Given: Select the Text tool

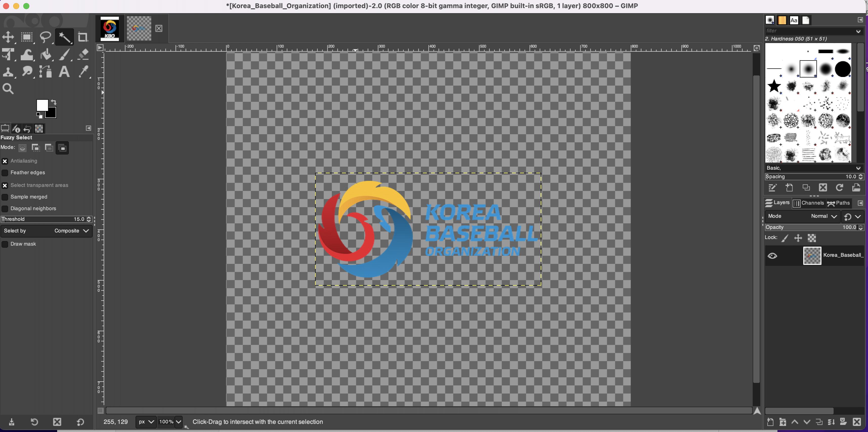Looking at the screenshot, I should click(x=64, y=71).
